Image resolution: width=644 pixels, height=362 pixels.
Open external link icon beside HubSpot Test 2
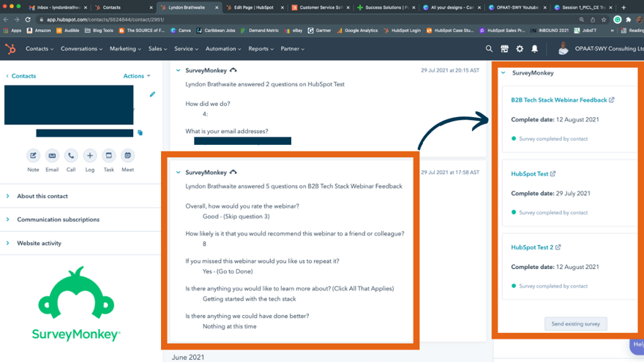558,247
